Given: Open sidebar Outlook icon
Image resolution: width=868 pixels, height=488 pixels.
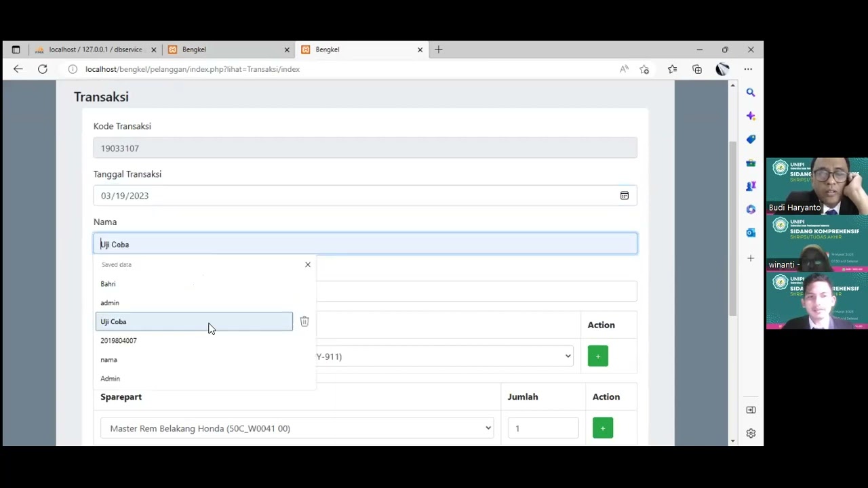Looking at the screenshot, I should tap(751, 232).
